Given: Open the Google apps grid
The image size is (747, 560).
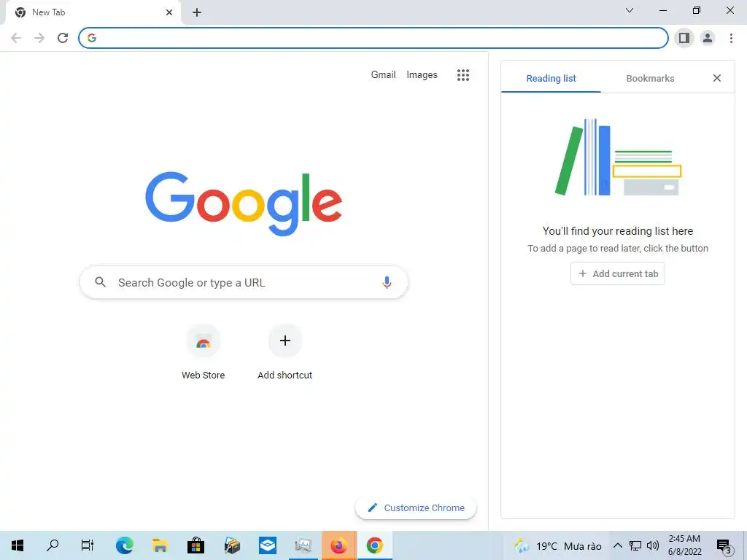Looking at the screenshot, I should pyautogui.click(x=463, y=75).
